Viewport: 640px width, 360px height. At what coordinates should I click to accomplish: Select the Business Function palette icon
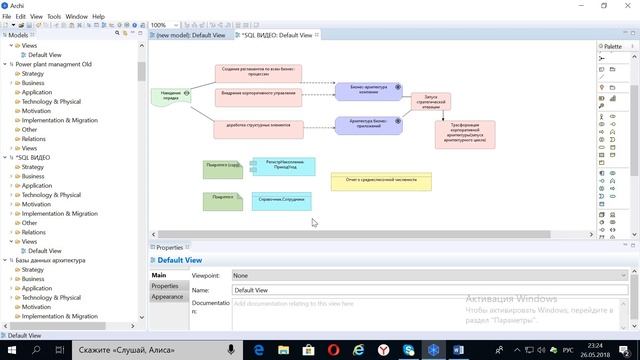(613, 132)
